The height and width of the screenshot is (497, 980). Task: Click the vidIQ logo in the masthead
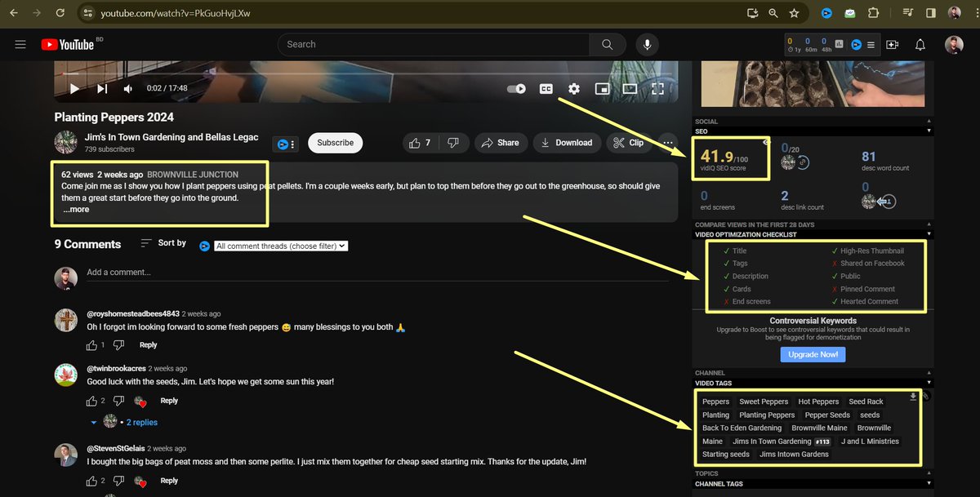[857, 44]
